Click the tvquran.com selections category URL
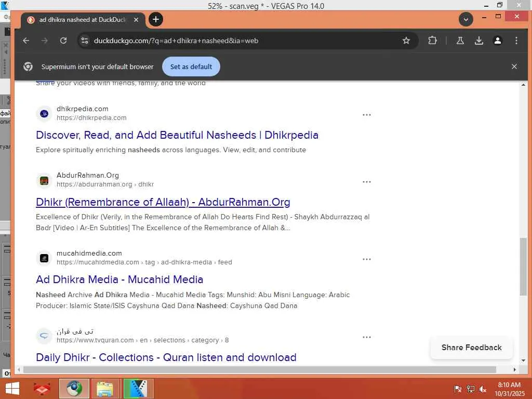The width and height of the screenshot is (532, 399). click(x=142, y=340)
